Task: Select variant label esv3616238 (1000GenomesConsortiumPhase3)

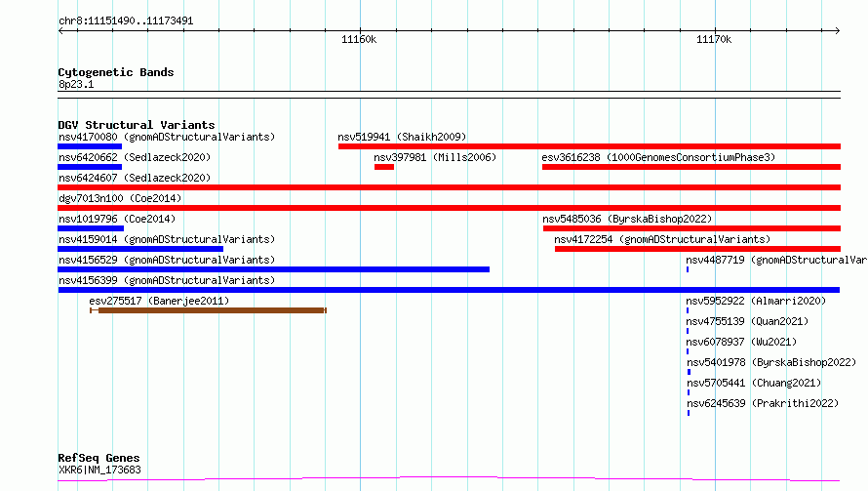Action: (x=658, y=157)
